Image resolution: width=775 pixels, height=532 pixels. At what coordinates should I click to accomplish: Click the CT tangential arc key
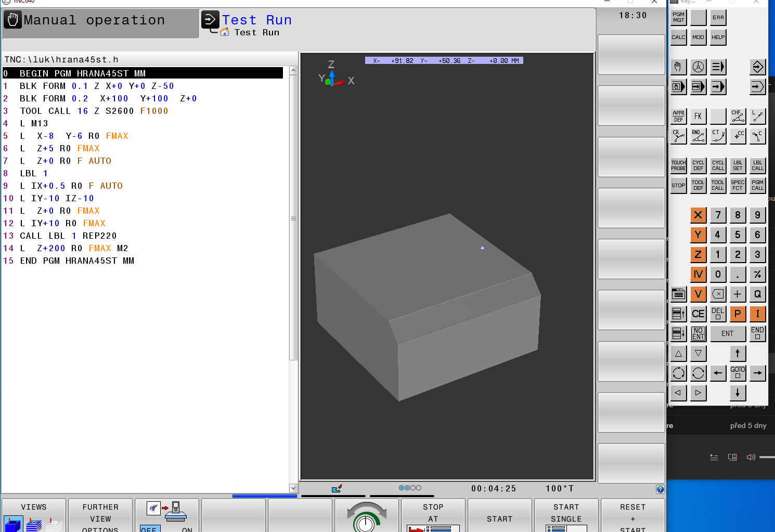coord(718,136)
